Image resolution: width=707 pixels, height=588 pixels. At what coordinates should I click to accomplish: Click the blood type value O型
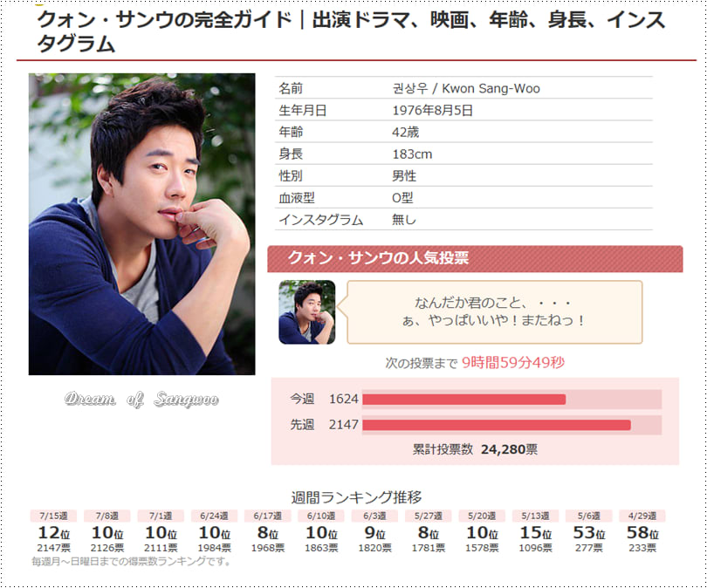[x=402, y=198]
